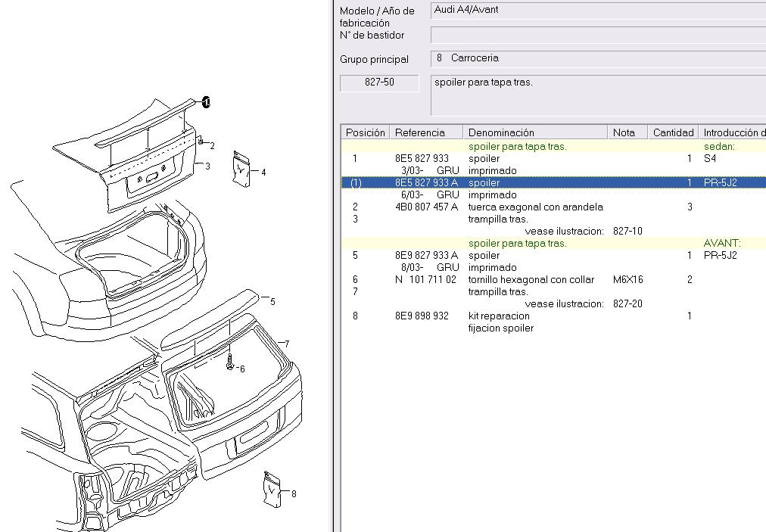Click the 'fijacion spoiler' text line
This screenshot has width=766, height=532.
[x=501, y=328]
